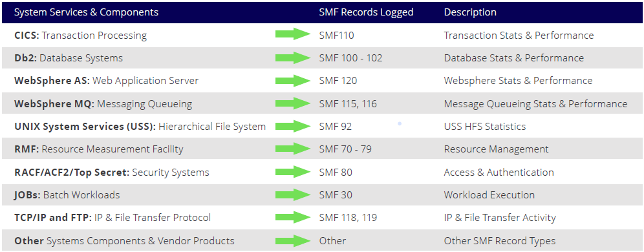This screenshot has width=644, height=252.
Task: Click the 'SMF 80' record cell
Action: [x=336, y=172]
